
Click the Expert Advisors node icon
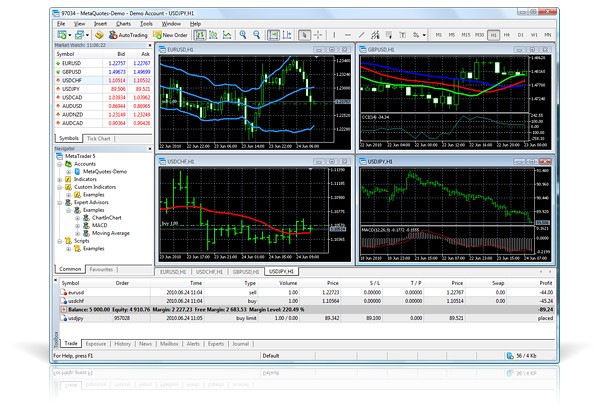[x=68, y=203]
